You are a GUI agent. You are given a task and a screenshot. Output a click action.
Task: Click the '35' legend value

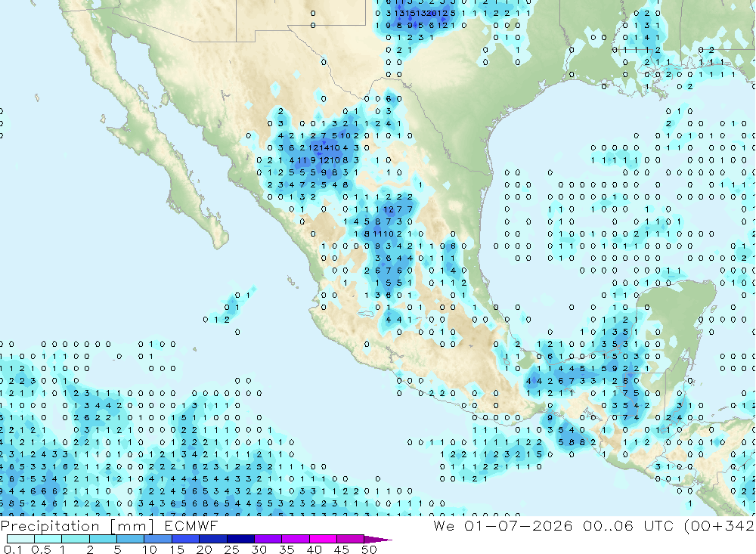pyautogui.click(x=287, y=549)
